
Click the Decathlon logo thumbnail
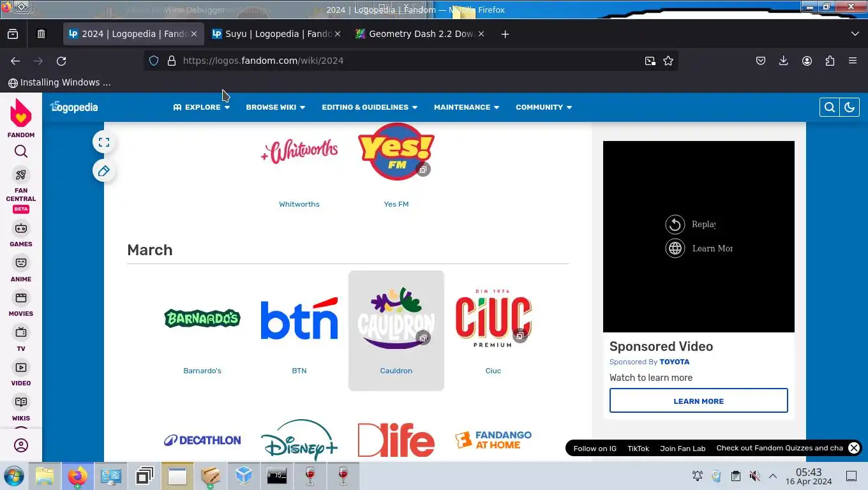[202, 440]
